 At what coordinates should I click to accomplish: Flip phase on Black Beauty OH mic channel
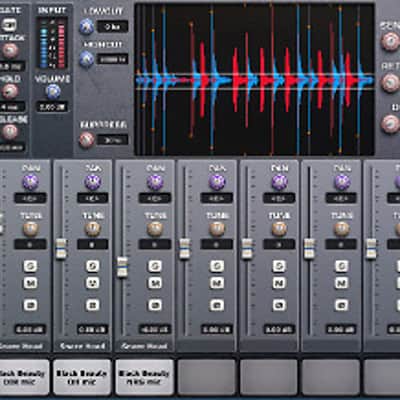tap(92, 305)
